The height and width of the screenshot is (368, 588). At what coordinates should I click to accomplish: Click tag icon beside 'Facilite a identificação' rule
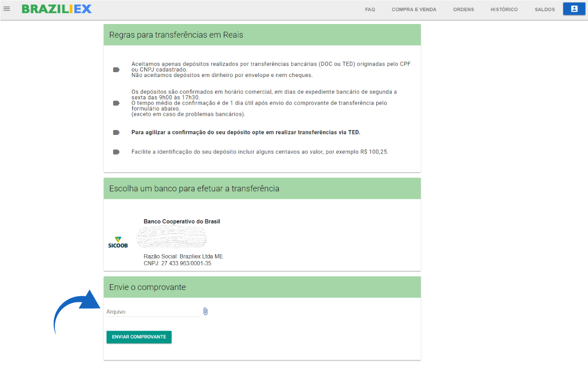point(116,152)
